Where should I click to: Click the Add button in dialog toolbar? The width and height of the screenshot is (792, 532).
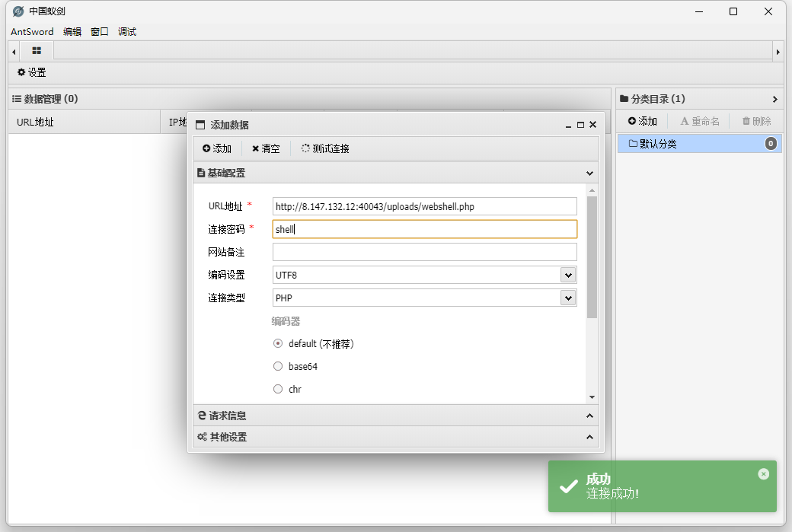pos(217,148)
